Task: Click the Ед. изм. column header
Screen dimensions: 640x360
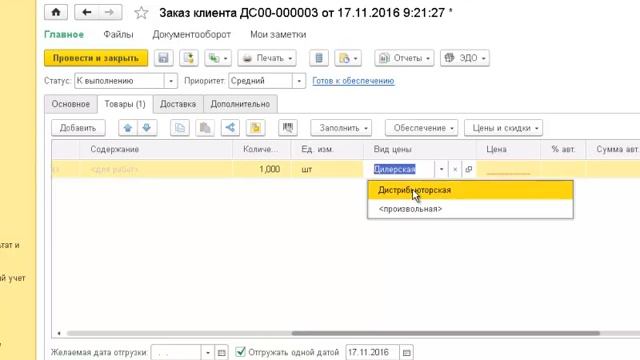Action: [x=327, y=149]
